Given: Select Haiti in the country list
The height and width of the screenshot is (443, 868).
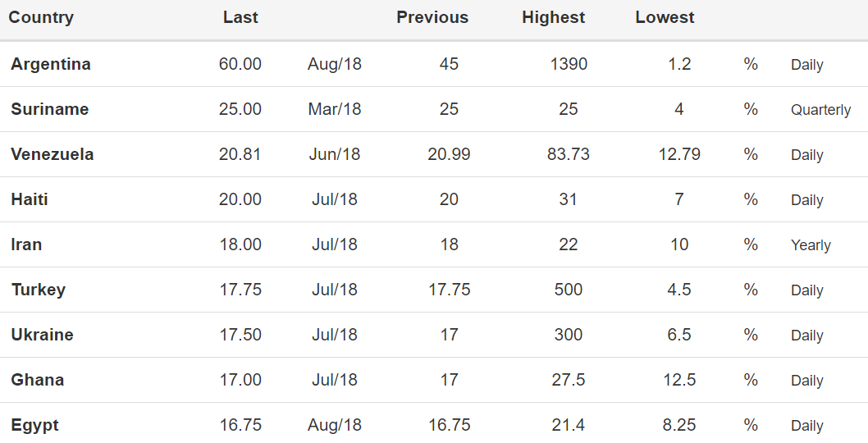Looking at the screenshot, I should 30,199.
